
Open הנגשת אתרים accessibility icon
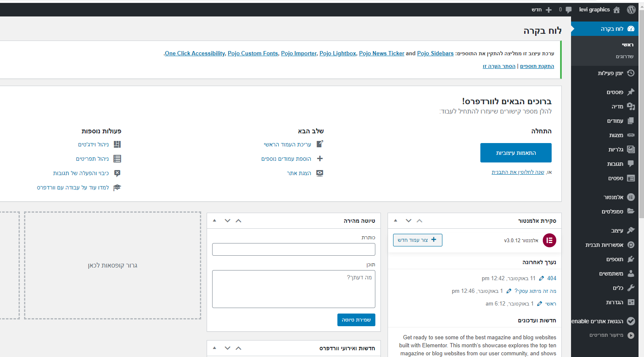[631, 321]
